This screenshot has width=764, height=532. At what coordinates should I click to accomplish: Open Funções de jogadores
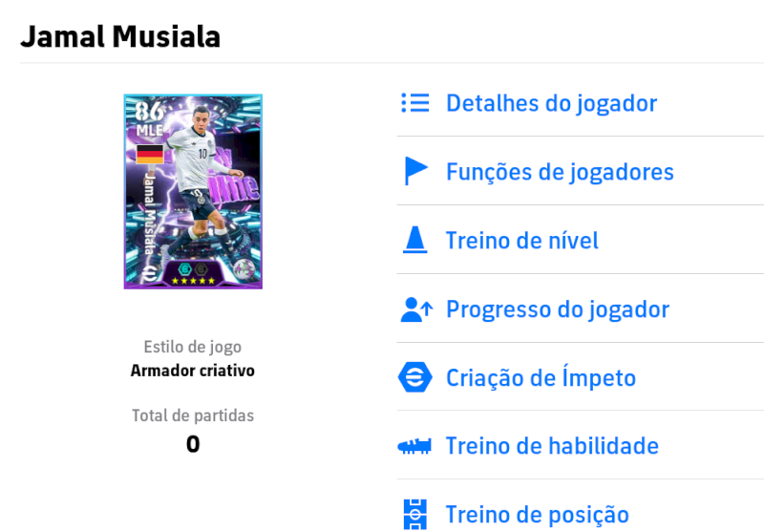coord(560,172)
